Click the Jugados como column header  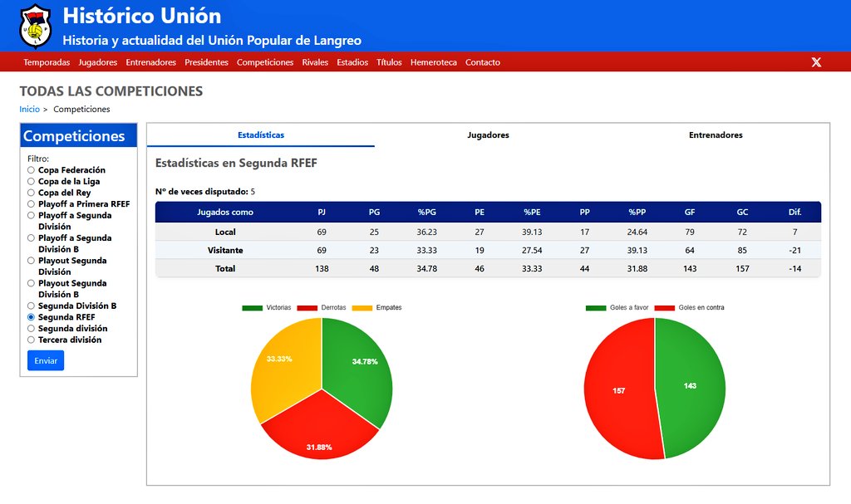(x=224, y=212)
